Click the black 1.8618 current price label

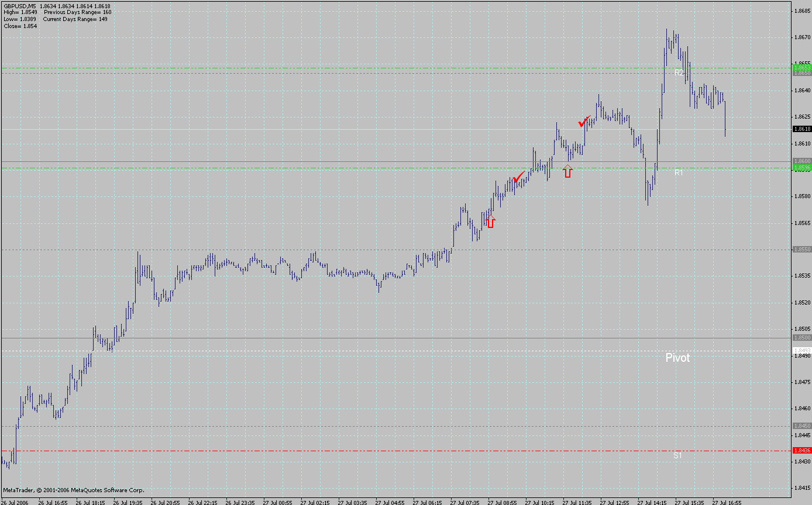pos(802,129)
